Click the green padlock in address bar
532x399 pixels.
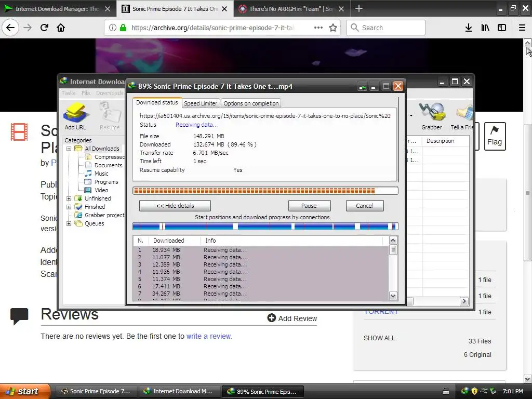tap(123, 28)
